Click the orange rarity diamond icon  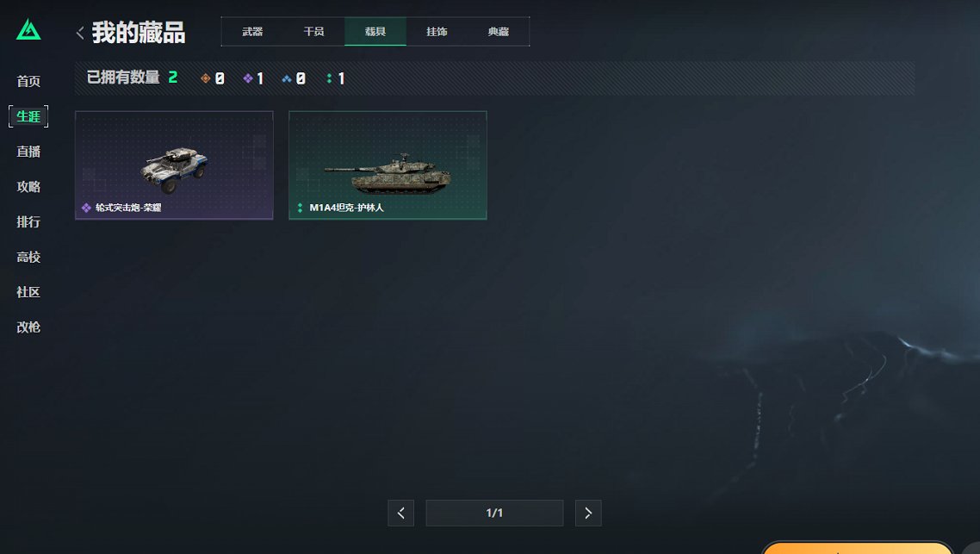tap(206, 78)
